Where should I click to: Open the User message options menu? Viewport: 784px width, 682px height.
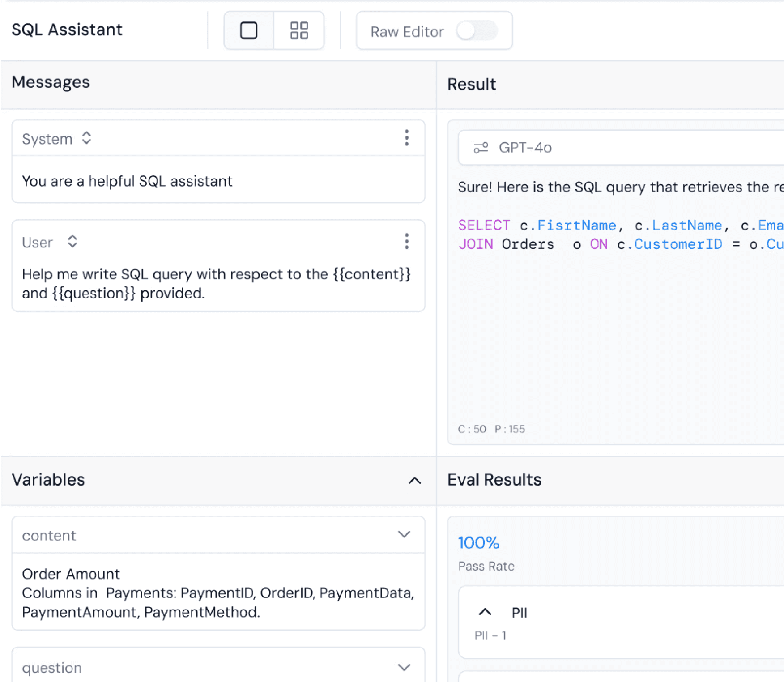point(407,242)
